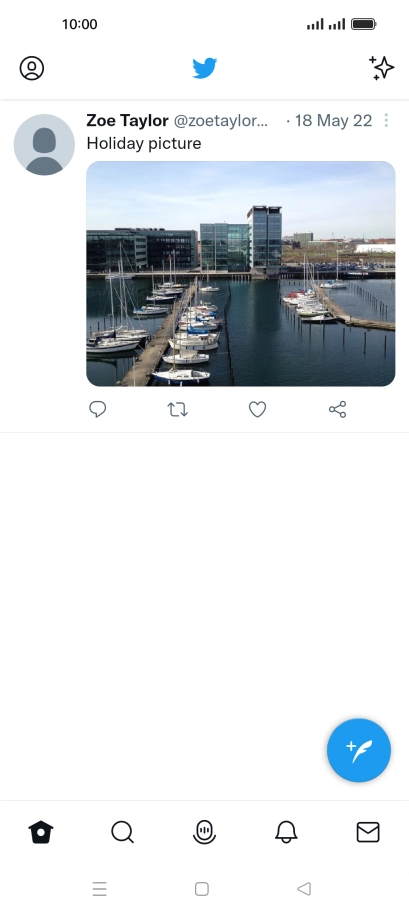
Task: Go to the Home tab
Action: click(x=41, y=832)
